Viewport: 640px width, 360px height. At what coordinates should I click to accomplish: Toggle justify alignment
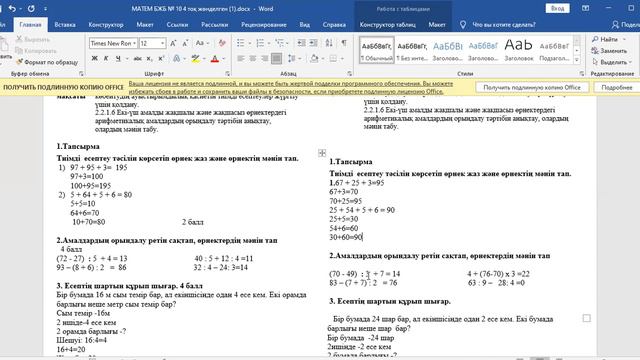[x=276, y=59]
